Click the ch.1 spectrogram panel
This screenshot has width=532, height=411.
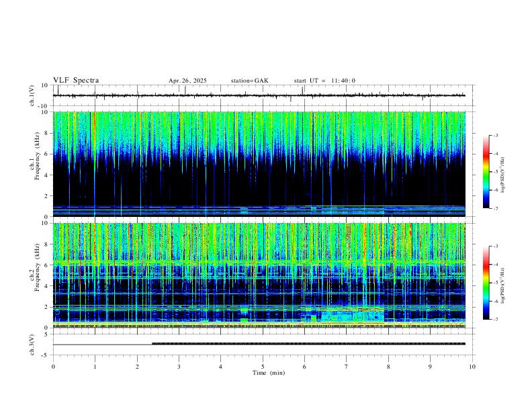coord(259,164)
